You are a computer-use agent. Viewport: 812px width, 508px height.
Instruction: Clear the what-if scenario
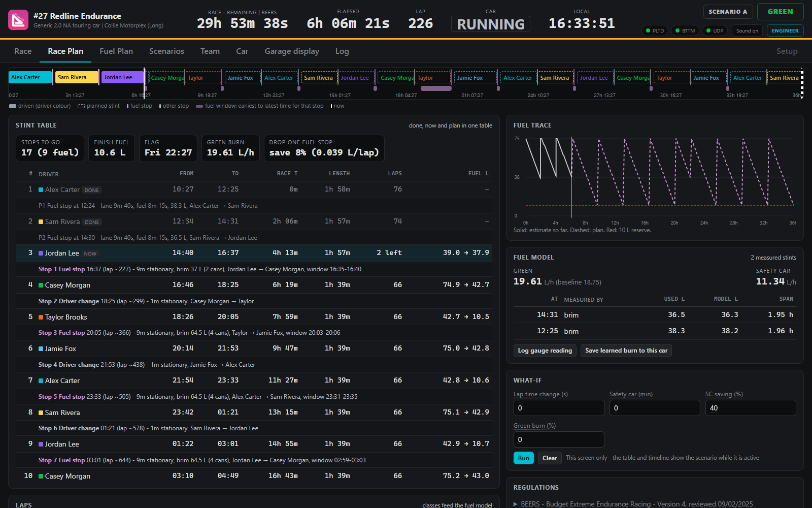[x=550, y=458]
